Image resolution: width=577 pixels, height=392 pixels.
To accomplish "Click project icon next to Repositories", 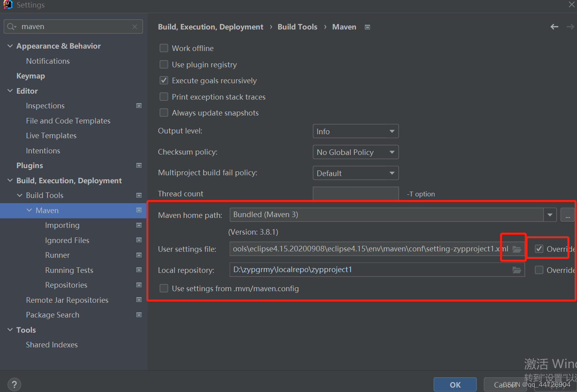I will 139,285.
